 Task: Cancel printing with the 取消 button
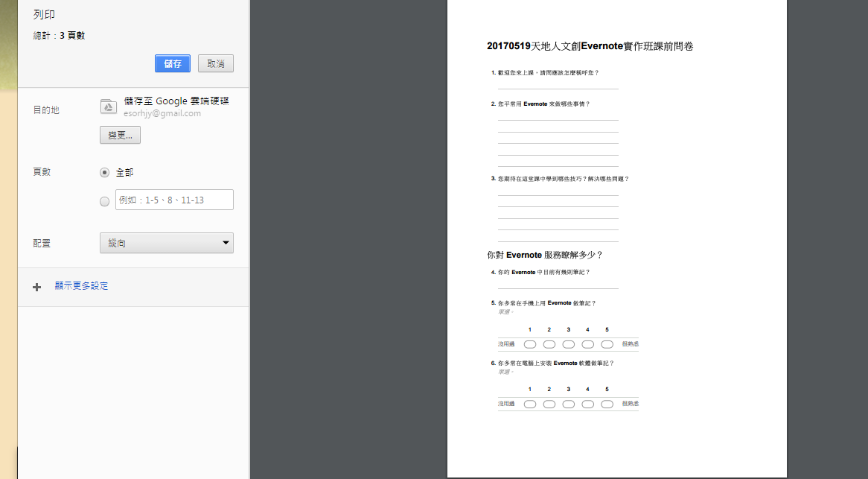(x=216, y=63)
